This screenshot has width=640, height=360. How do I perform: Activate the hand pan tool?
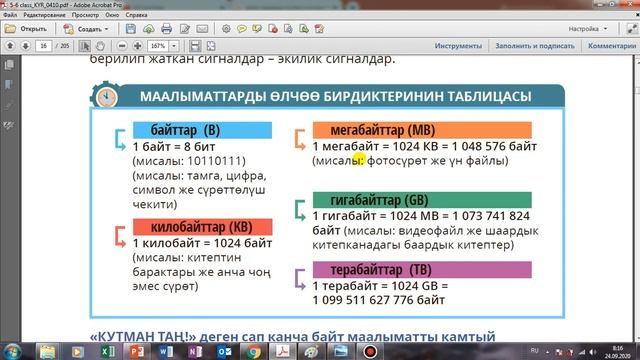[x=101, y=46]
